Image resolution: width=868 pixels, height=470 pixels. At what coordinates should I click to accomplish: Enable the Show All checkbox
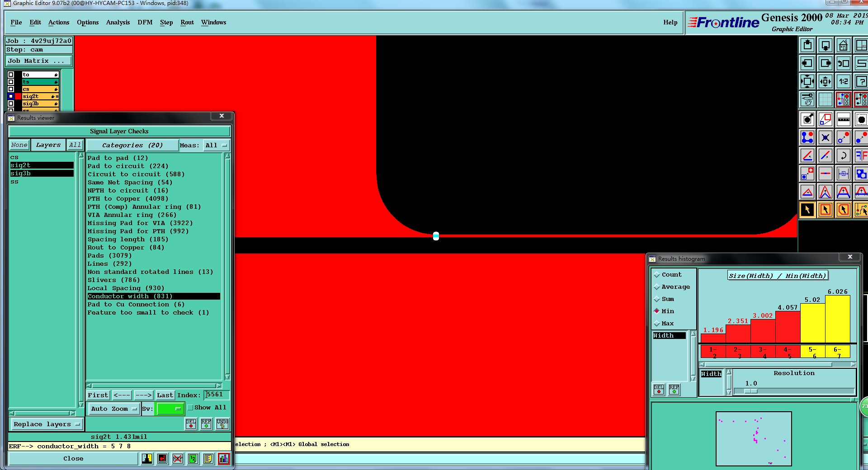190,408
